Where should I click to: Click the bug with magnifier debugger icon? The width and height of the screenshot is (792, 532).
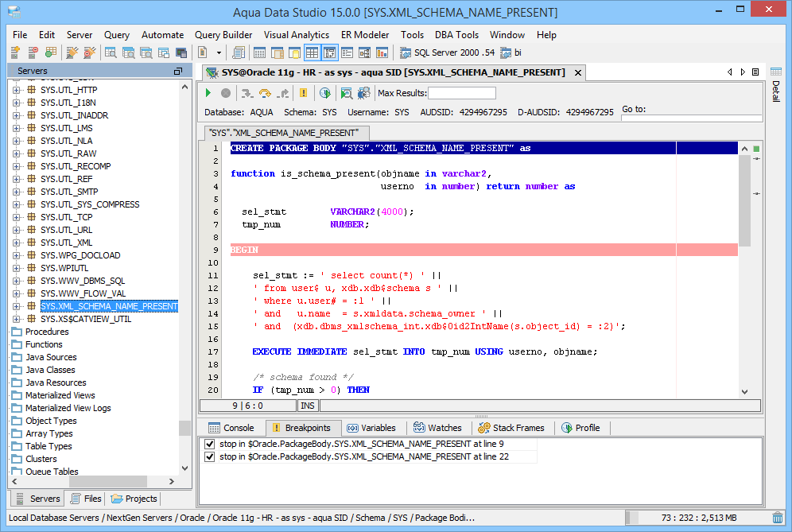[x=363, y=93]
